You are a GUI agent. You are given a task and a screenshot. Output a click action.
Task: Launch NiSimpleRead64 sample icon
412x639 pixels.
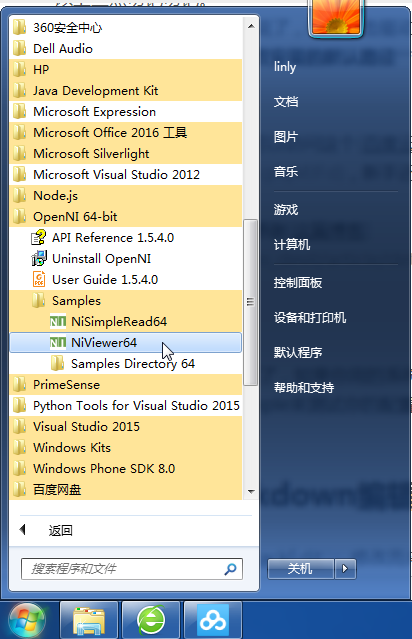point(57,322)
